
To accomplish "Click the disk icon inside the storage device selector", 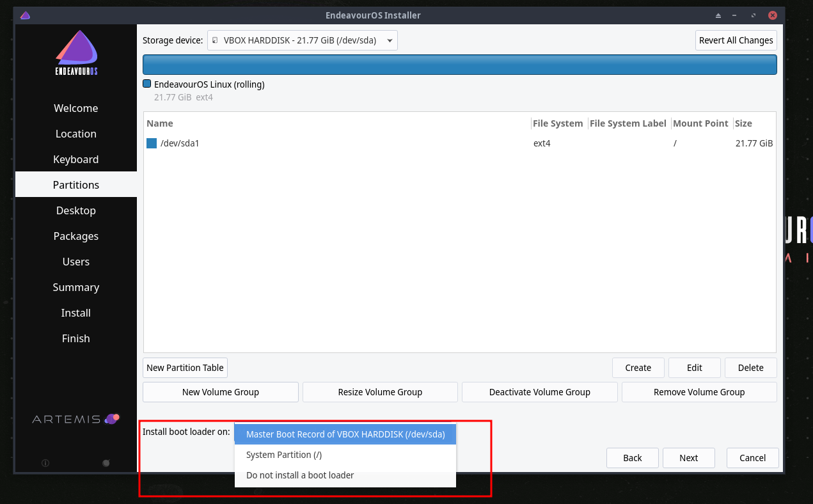I will tap(215, 40).
